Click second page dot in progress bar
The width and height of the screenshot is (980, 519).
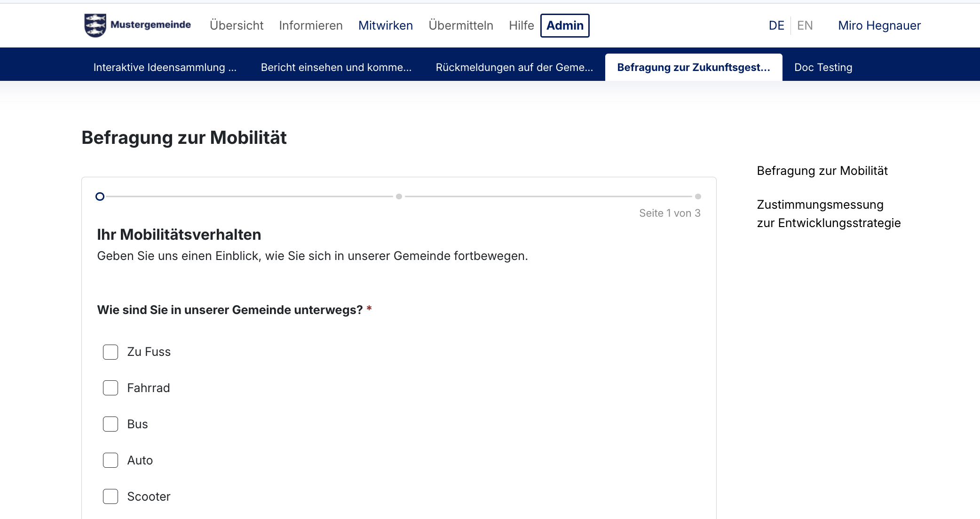pyautogui.click(x=399, y=197)
